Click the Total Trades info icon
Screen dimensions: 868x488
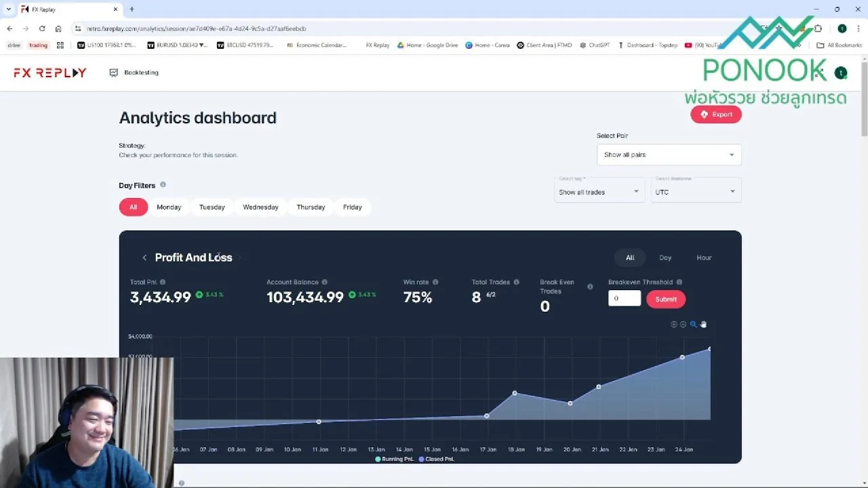tap(517, 282)
